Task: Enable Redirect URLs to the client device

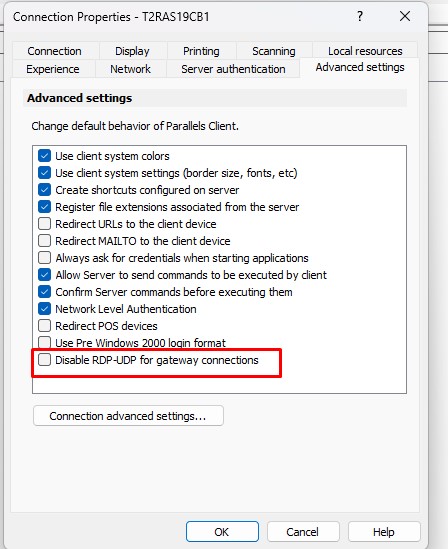Action: click(44, 223)
